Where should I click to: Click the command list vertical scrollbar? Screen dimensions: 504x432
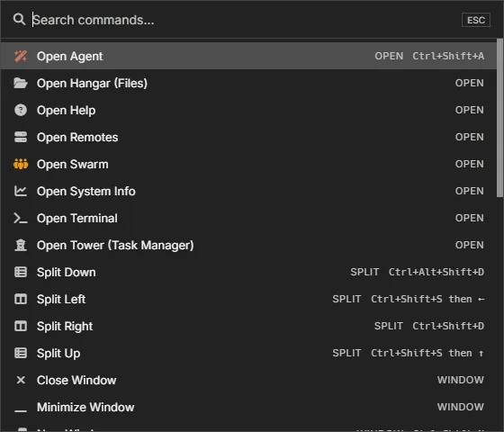click(x=499, y=118)
